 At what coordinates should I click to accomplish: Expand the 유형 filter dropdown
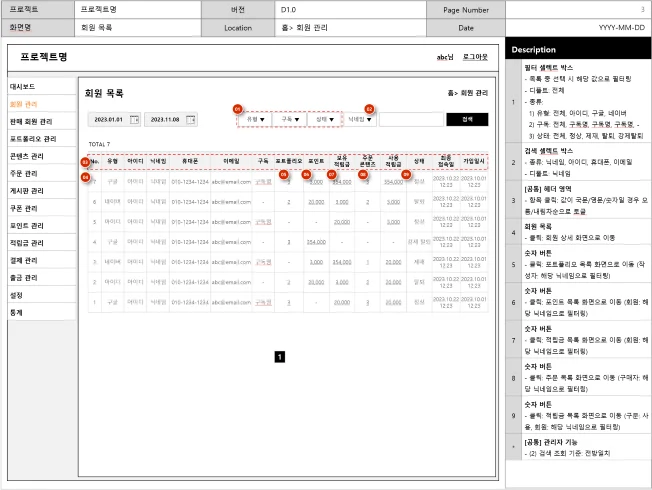(x=255, y=119)
